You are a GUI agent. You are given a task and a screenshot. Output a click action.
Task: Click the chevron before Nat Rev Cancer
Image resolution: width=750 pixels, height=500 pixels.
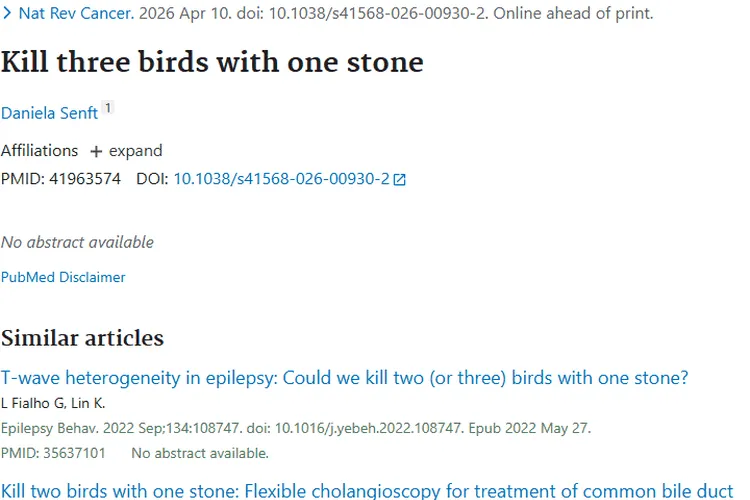(7, 15)
